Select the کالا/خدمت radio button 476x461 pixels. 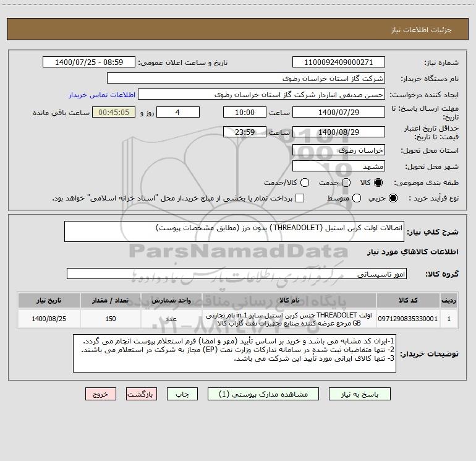(x=305, y=183)
